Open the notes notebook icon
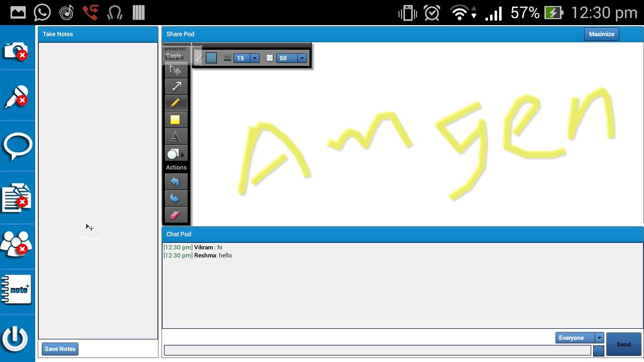Screen dimensions: 644x362 (x=16, y=290)
